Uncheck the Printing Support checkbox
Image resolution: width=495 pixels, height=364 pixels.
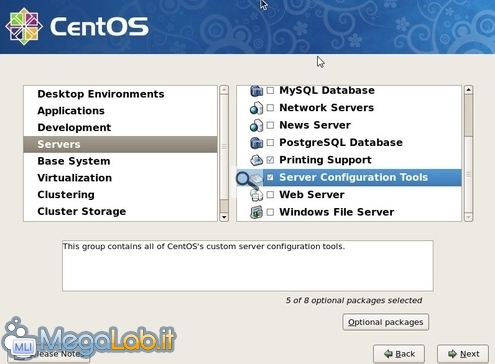(x=270, y=160)
